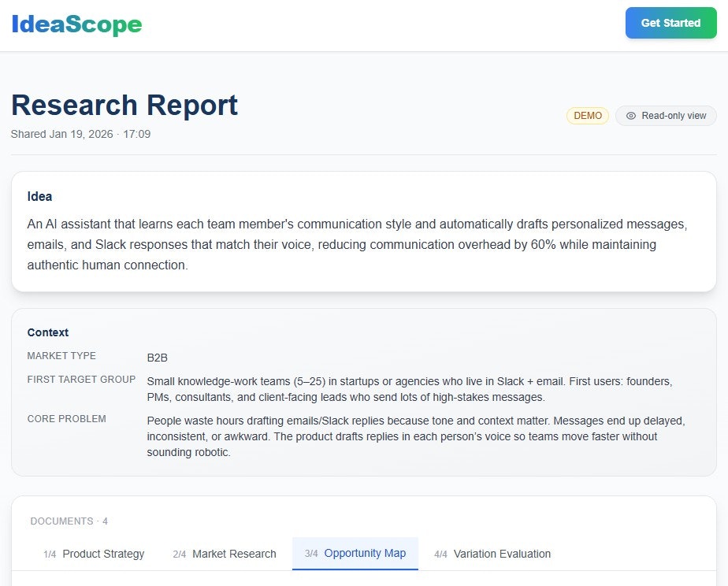Toggle the Read-only view pill
The image size is (728, 586).
[666, 116]
